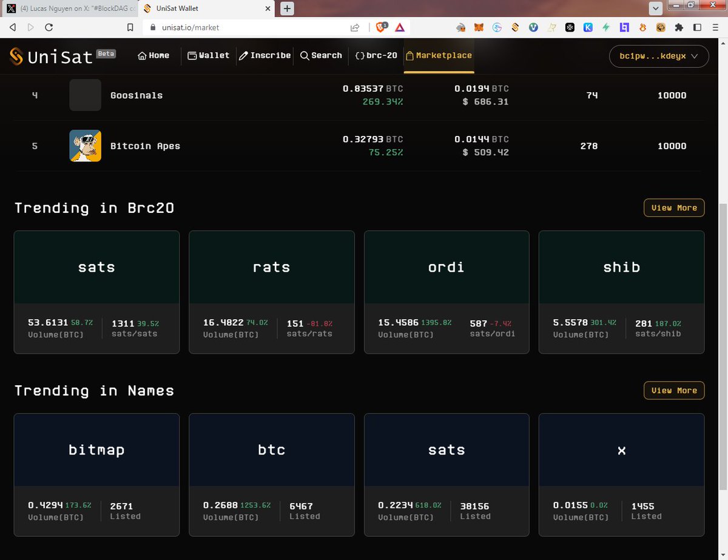Viewport: 728px width, 560px height.
Task: Click Goosinals volume 0.83537 BTC
Action: click(372, 89)
